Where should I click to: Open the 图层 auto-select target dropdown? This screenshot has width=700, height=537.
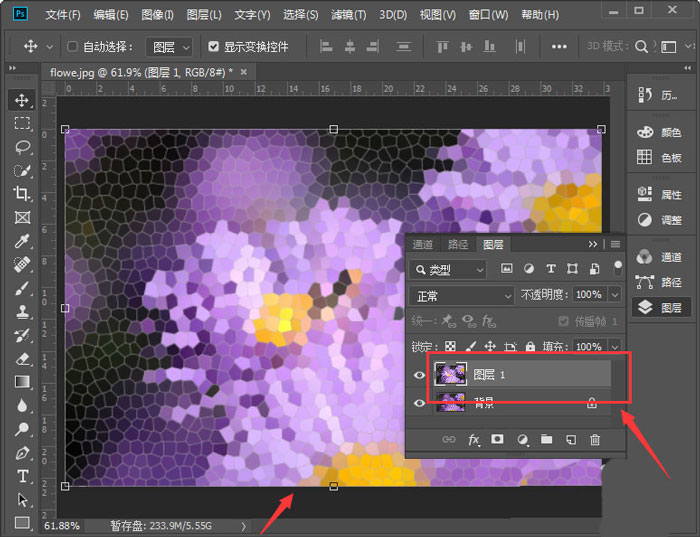click(169, 46)
